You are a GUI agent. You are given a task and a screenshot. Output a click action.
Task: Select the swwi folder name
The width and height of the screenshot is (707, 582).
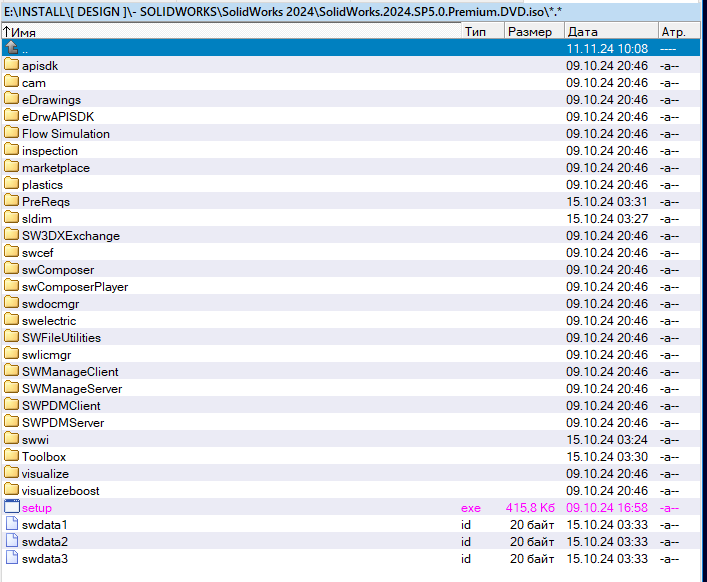(x=35, y=440)
